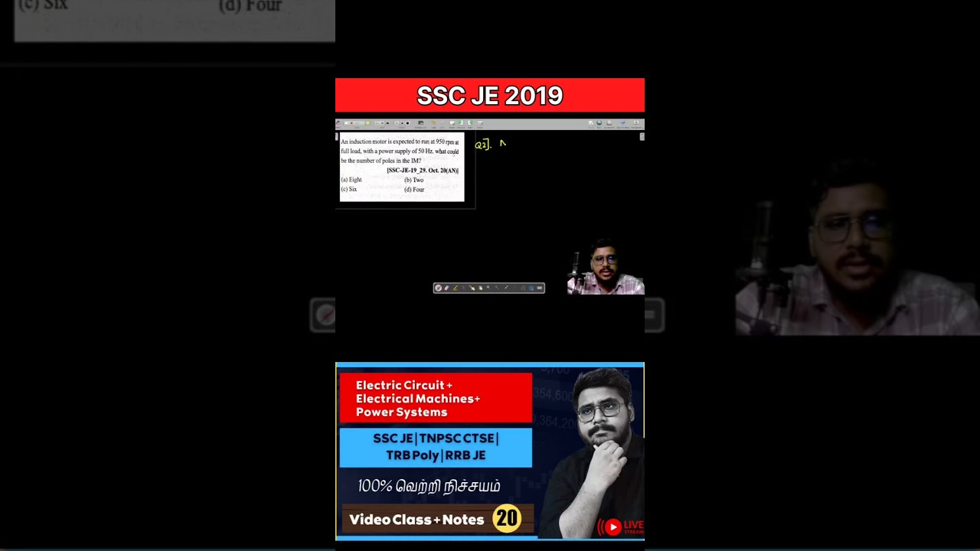Select the pen tool in floating toolbar
Viewport: 980px width, 551px height.
(x=438, y=288)
